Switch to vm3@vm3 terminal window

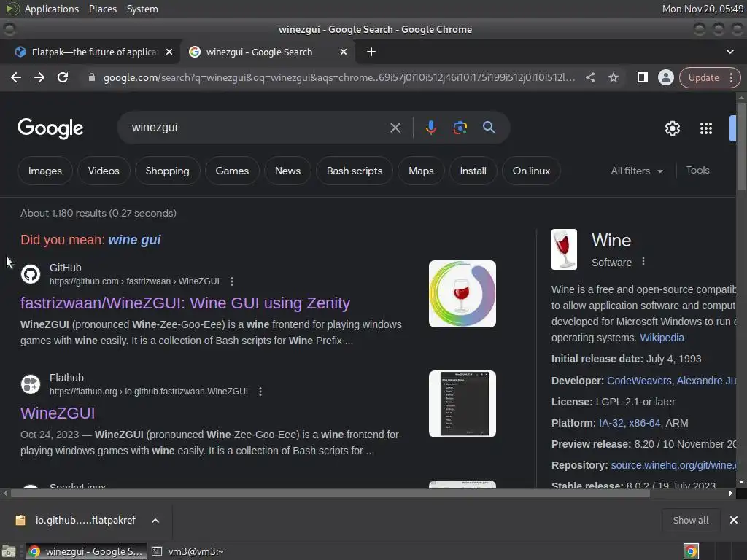click(x=188, y=551)
